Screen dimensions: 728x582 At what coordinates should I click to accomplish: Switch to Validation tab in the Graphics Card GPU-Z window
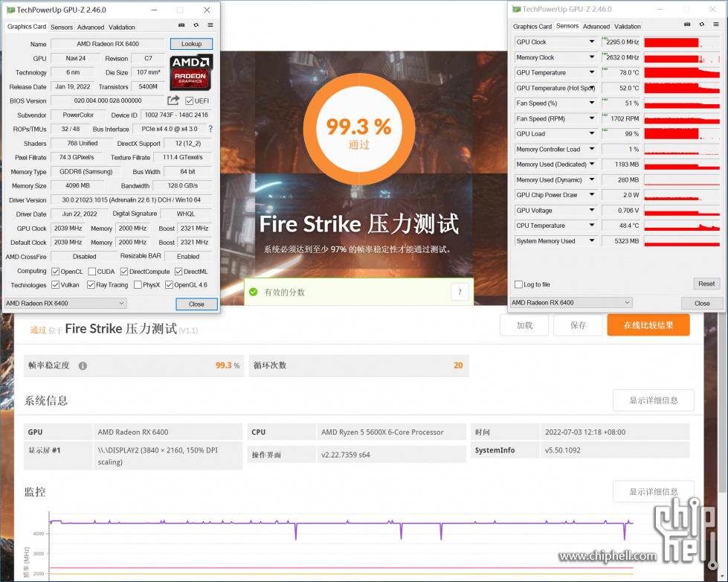(122, 27)
